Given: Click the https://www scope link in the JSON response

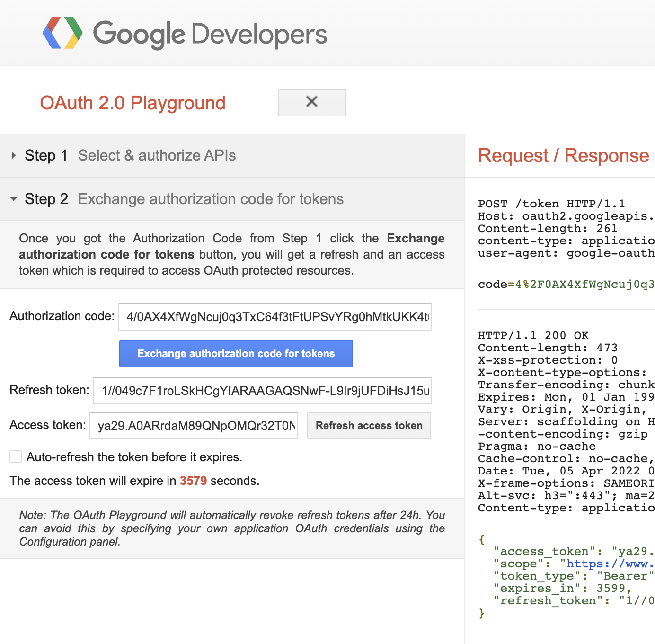Looking at the screenshot, I should click(x=611, y=564).
